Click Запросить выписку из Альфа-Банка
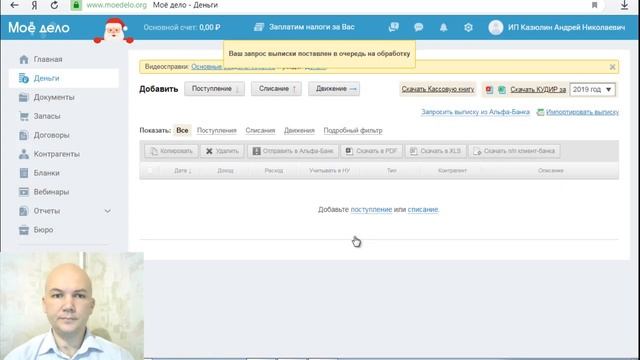This screenshot has width=640, height=360. [476, 112]
